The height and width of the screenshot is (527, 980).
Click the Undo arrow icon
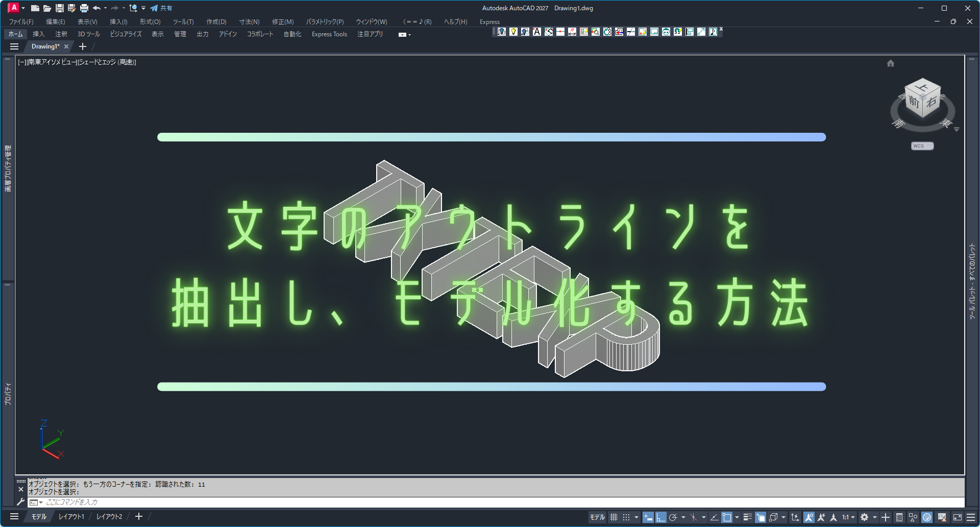coord(96,8)
